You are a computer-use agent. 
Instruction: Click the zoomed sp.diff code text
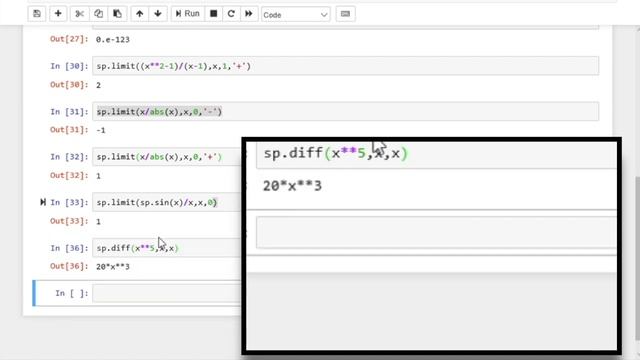336,153
